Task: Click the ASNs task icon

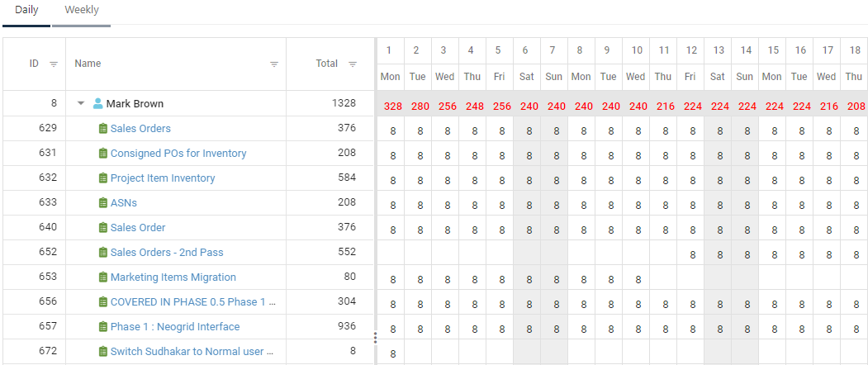Action: point(103,203)
